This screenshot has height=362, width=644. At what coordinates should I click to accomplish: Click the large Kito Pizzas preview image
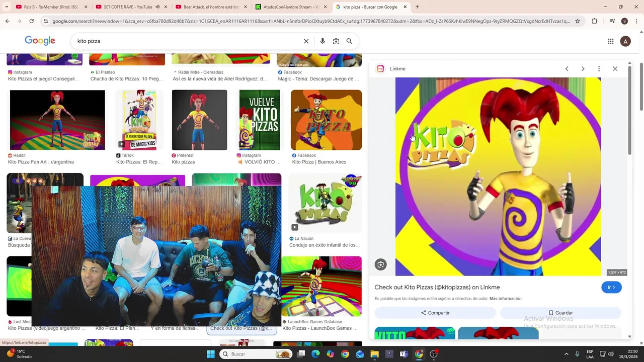coord(498,176)
